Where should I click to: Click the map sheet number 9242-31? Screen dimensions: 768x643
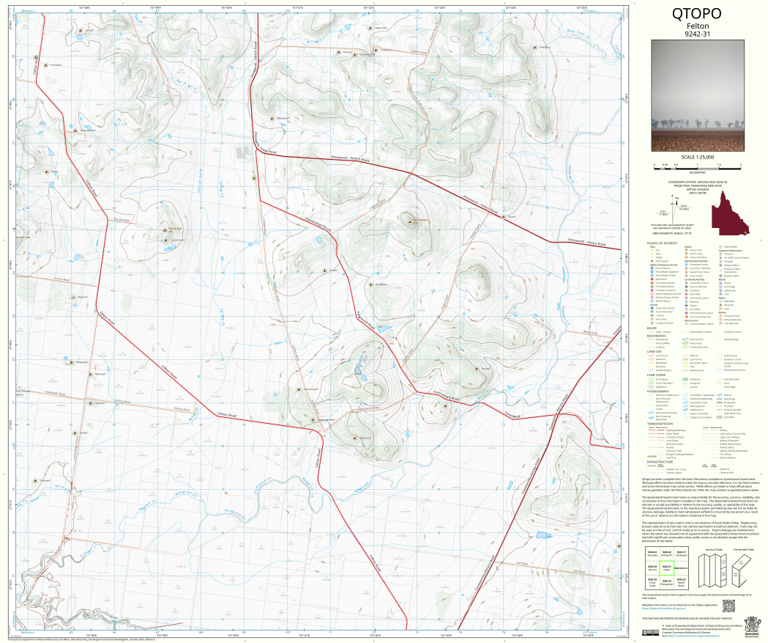click(x=697, y=34)
